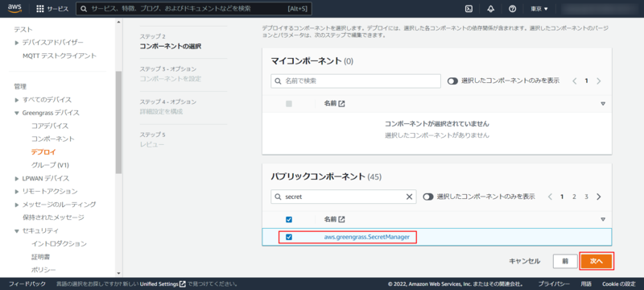
Task: Toggle 選択したコンポーネントのみを表示 in パブリックコンポーネント
Action: point(428,197)
